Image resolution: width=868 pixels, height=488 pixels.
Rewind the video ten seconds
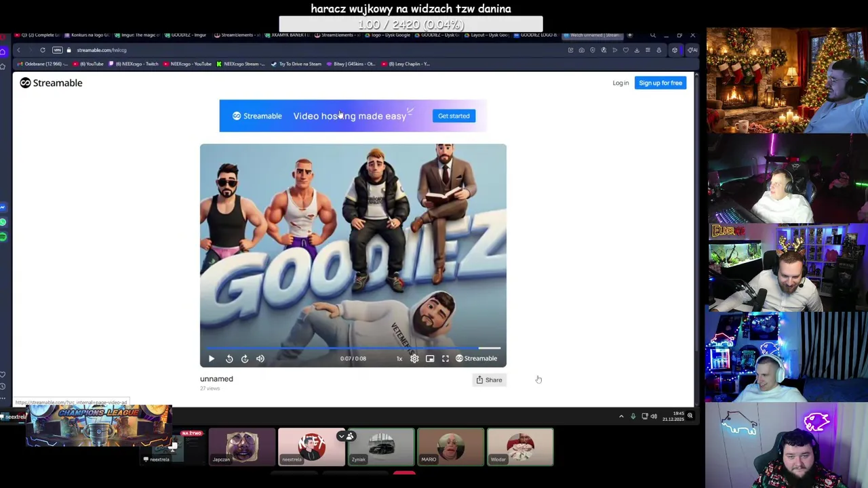[229, 359]
